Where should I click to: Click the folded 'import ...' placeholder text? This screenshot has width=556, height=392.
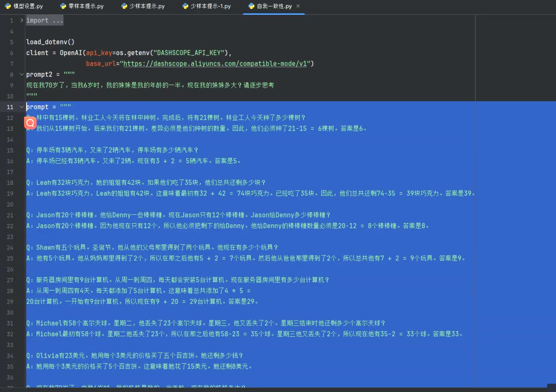[45, 21]
